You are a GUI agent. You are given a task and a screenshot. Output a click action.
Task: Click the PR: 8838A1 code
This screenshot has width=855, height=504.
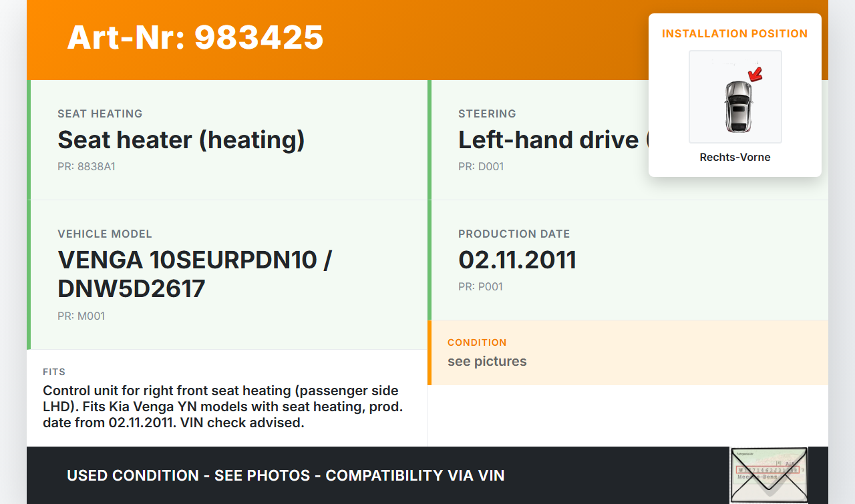(86, 167)
